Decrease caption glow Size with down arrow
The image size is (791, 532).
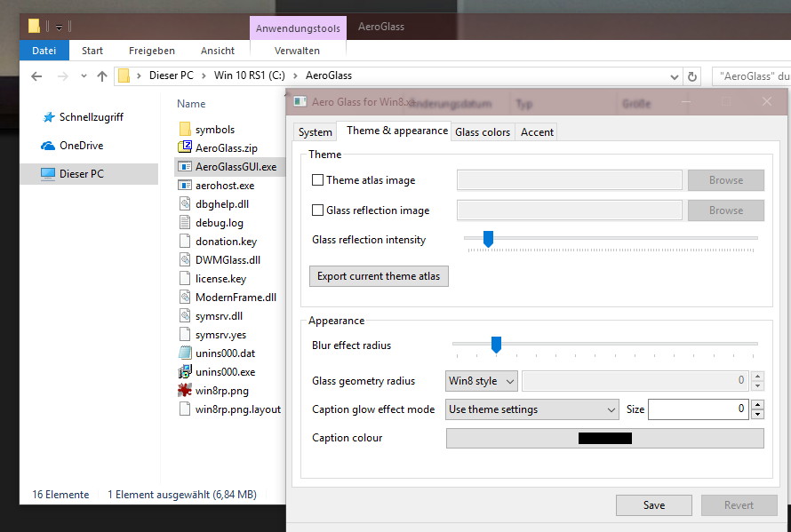point(758,415)
